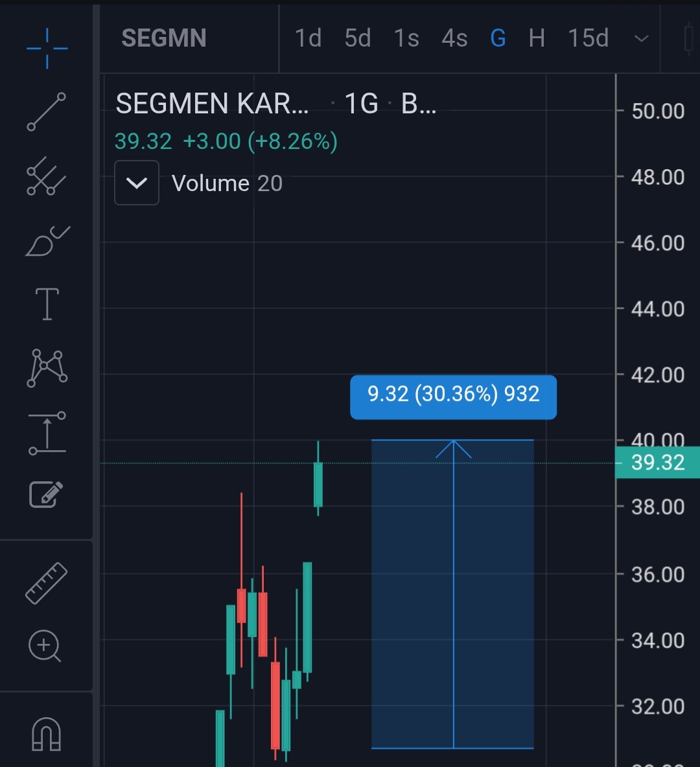Click the 34.00 price axis label
Viewport: 700px width, 767px height.
click(x=658, y=640)
